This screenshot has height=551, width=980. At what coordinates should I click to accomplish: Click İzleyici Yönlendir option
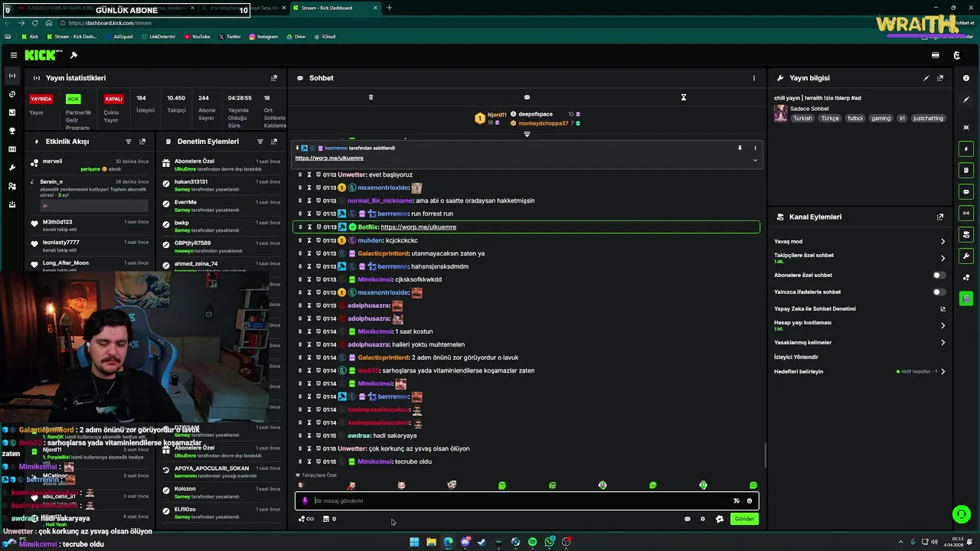click(796, 357)
